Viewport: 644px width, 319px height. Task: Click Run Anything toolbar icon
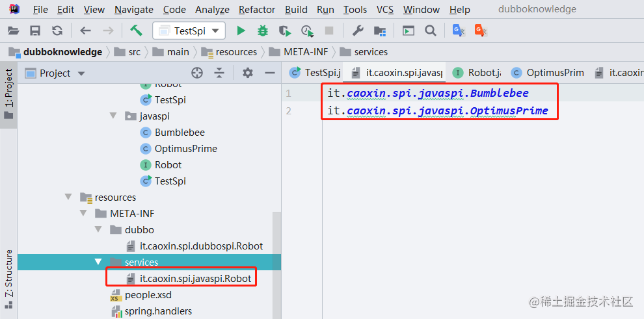pos(409,31)
